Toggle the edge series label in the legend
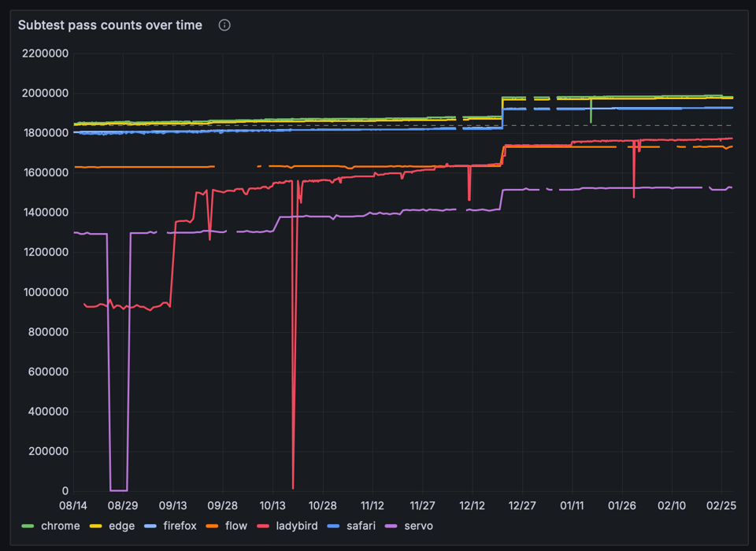Screen dimensions: 756x551 (121, 526)
